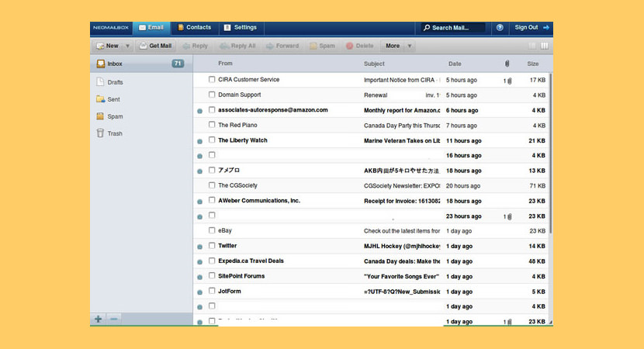The height and width of the screenshot is (349, 644).
Task: Click unread dot for JotForm message
Action: [x=200, y=292]
